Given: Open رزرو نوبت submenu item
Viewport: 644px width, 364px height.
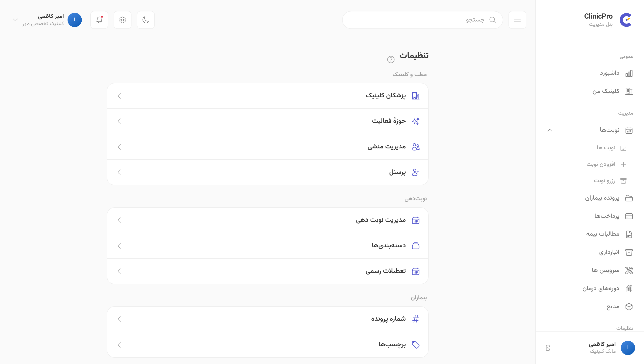Looking at the screenshot, I should 610,181.
